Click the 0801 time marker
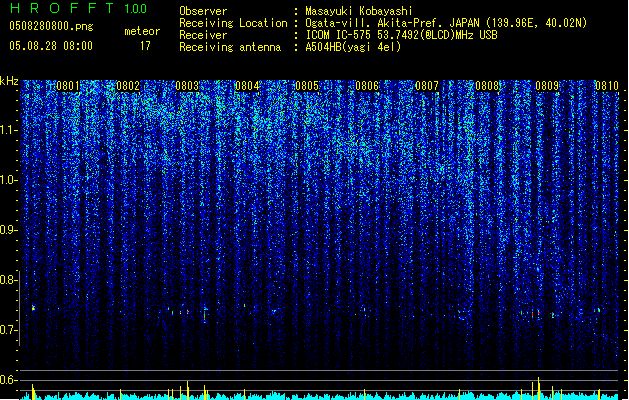629x400 pixels. tap(68, 86)
